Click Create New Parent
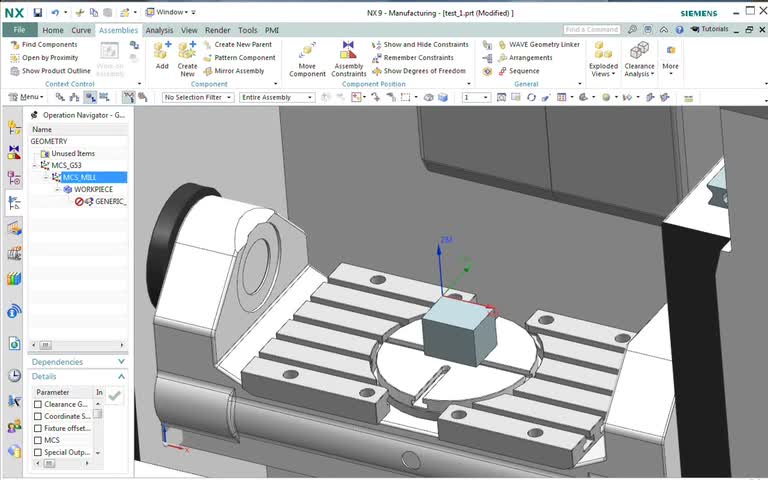 [x=238, y=45]
